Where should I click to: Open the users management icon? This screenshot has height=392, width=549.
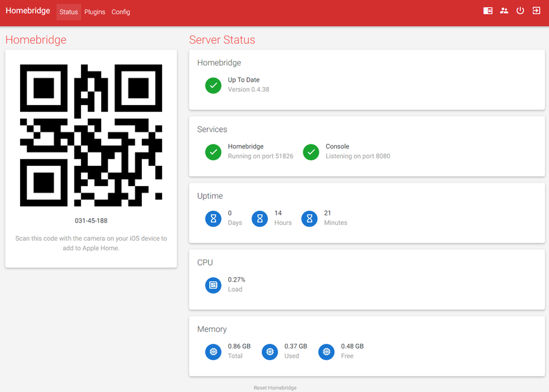[x=504, y=11]
